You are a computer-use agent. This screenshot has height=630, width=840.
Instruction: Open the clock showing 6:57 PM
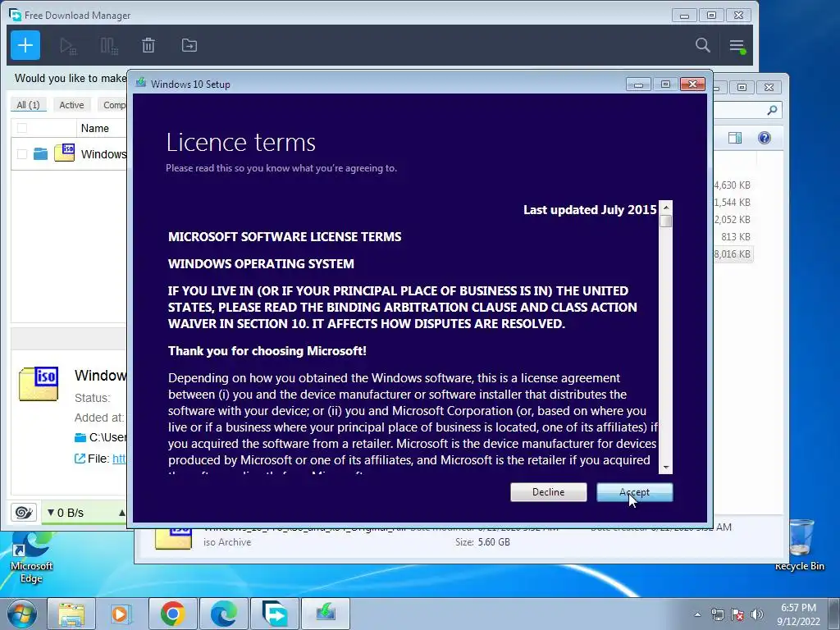[x=798, y=614]
